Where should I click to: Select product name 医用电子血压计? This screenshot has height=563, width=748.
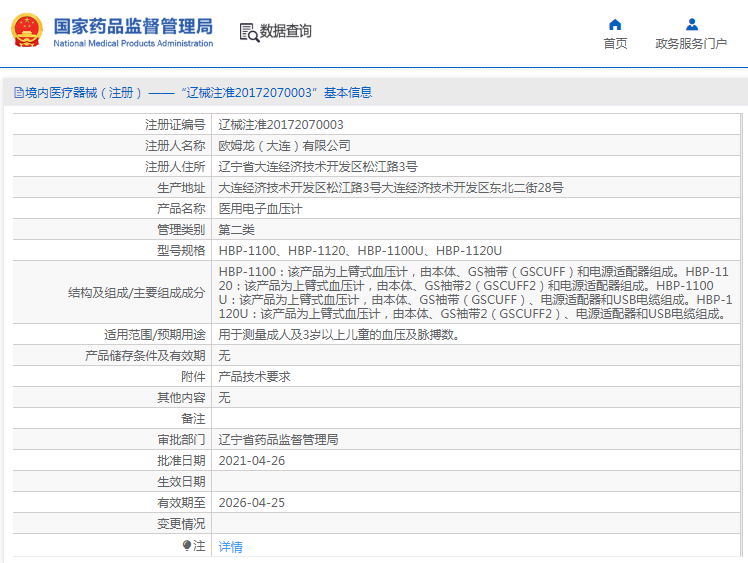coord(260,209)
